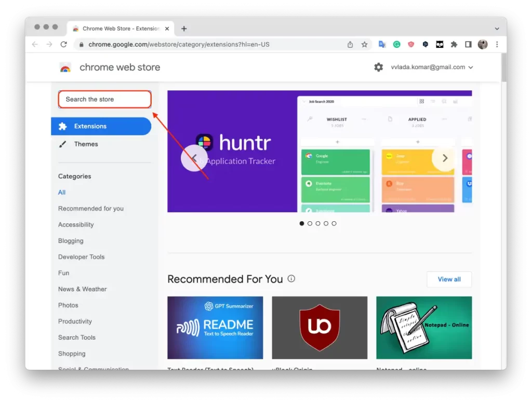Open the README Text to Speech Reader card
The width and height of the screenshot is (532, 403).
click(215, 328)
